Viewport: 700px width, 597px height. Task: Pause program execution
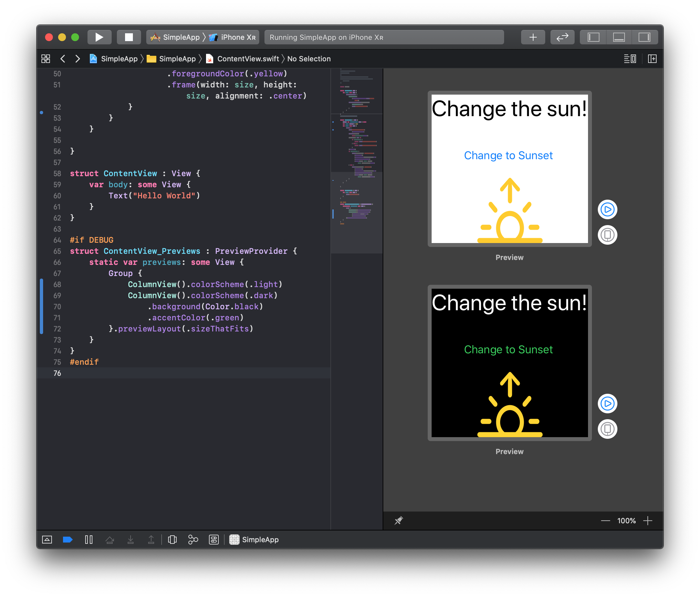[x=88, y=539]
